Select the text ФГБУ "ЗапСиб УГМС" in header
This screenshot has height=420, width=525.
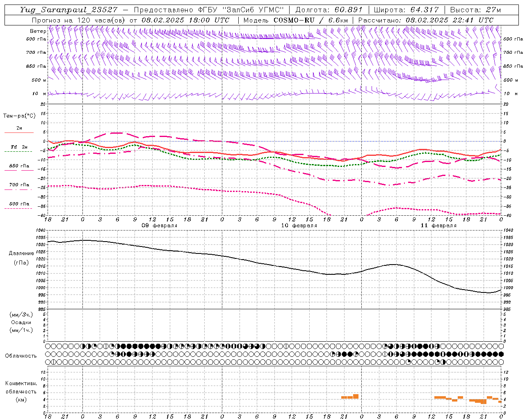click(242, 10)
